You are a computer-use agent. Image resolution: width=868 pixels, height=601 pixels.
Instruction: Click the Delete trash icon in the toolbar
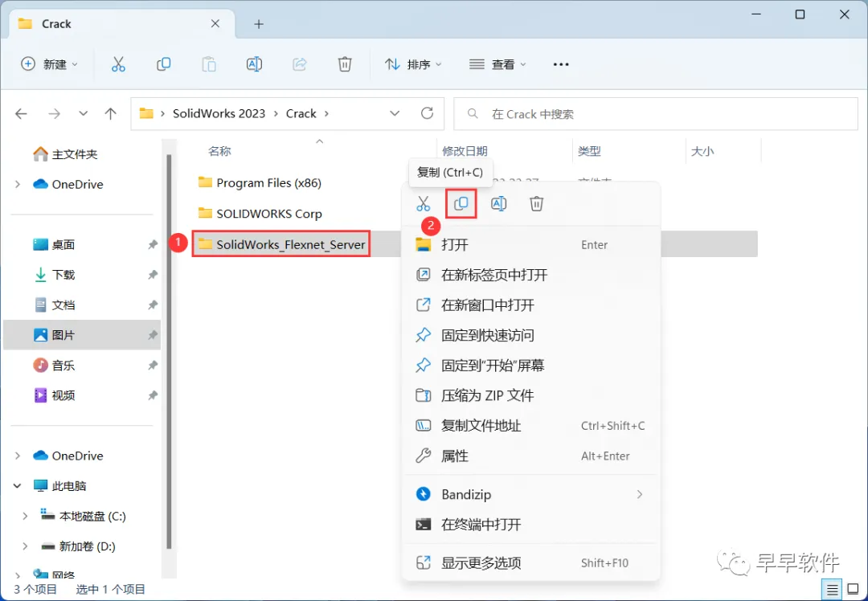[x=345, y=64]
